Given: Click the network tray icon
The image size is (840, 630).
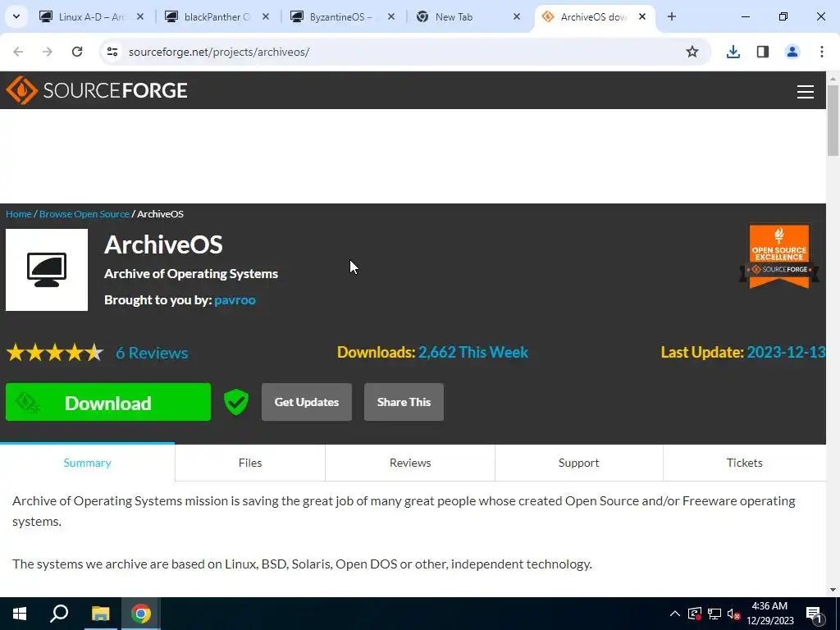Looking at the screenshot, I should tap(714, 614).
